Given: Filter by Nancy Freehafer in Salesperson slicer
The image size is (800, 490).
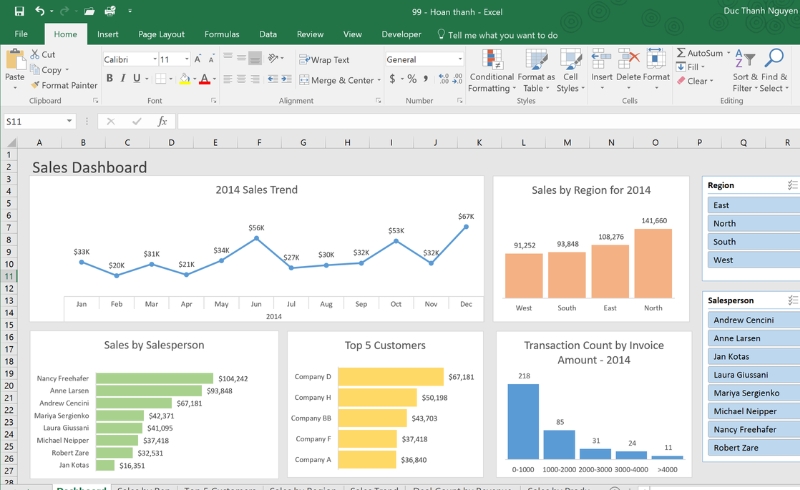Looking at the screenshot, I should pyautogui.click(x=754, y=429).
